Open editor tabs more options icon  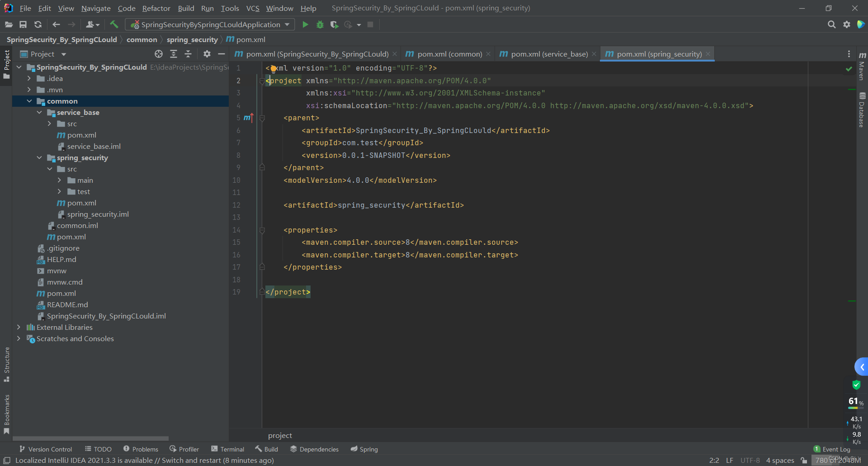coord(849,54)
